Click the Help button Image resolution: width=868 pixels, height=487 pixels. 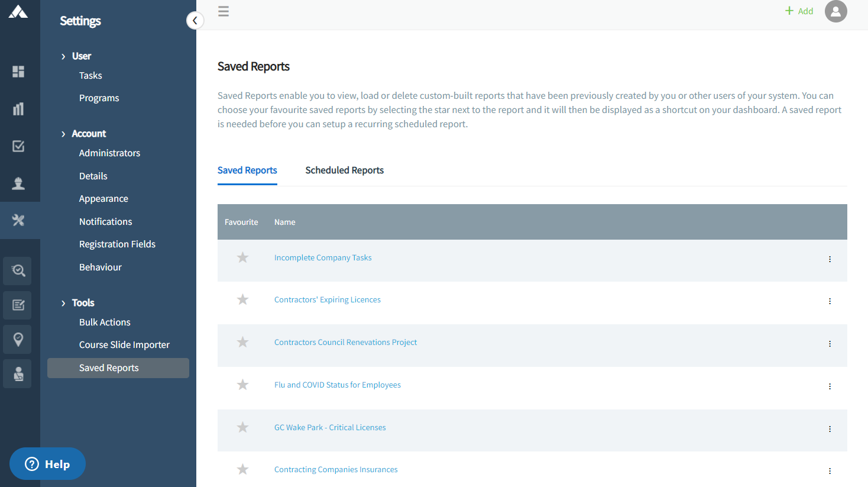click(x=47, y=464)
